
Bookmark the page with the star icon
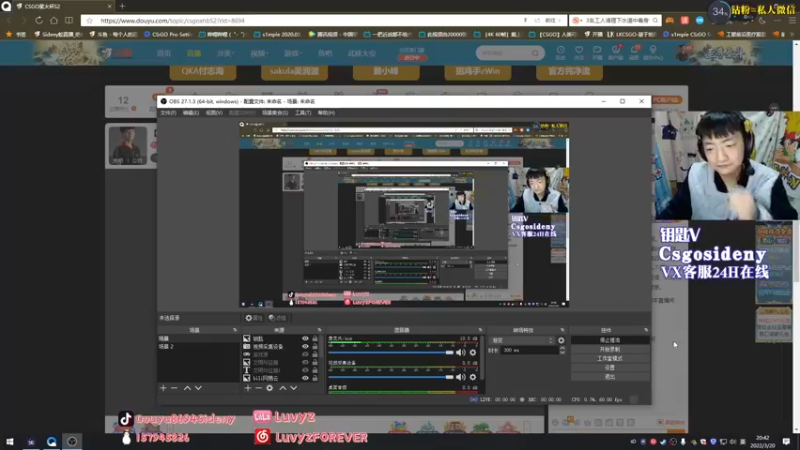pyautogui.click(x=90, y=20)
